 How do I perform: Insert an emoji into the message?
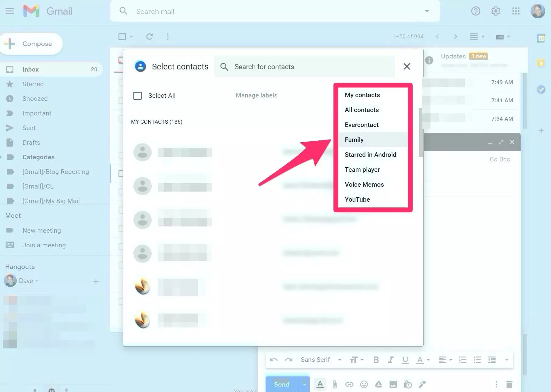(x=364, y=384)
